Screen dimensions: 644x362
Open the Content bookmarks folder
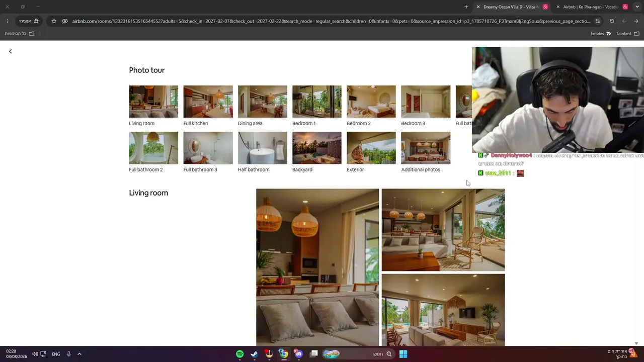pos(628,34)
